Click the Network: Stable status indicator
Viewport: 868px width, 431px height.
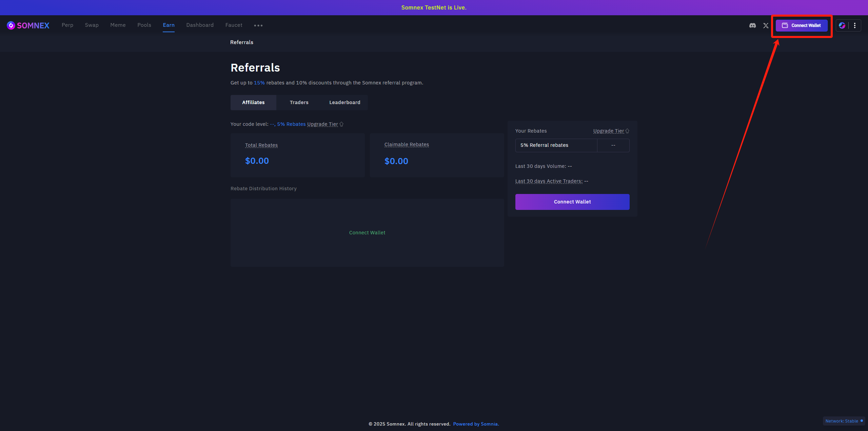844,421
